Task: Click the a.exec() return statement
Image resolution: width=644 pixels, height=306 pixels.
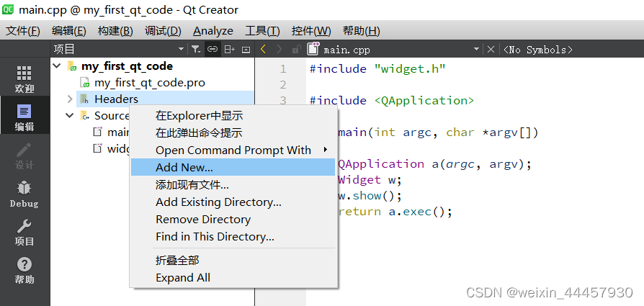Action: click(395, 212)
